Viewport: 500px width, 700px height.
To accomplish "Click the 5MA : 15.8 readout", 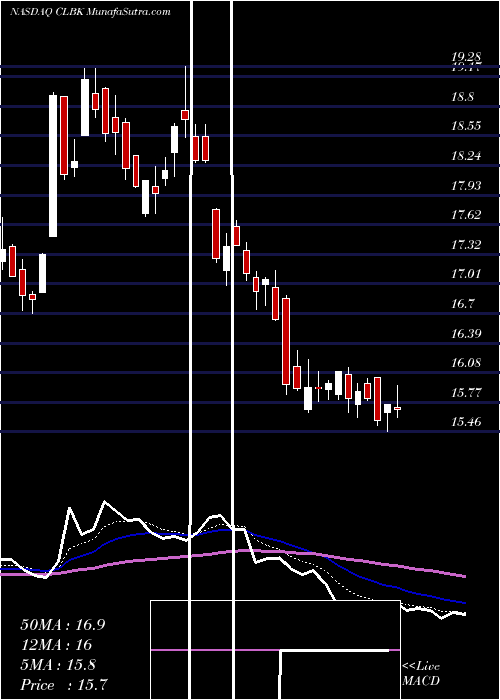I will click(x=58, y=665).
